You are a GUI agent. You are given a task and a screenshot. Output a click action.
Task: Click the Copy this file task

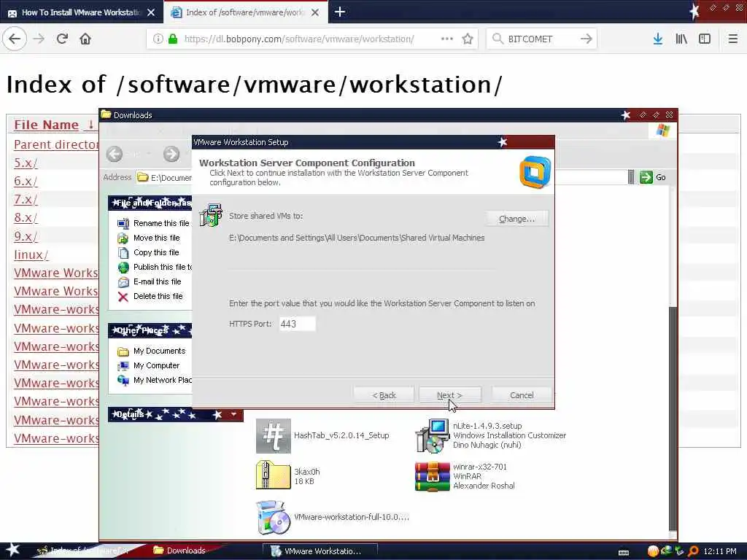156,252
